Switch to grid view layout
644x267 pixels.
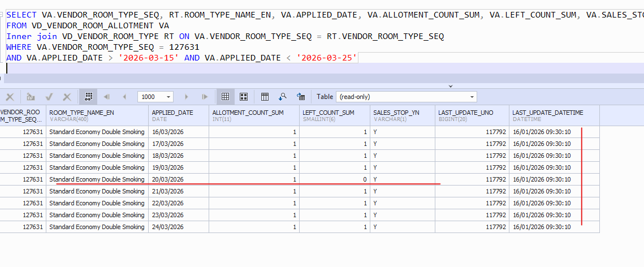point(225,97)
